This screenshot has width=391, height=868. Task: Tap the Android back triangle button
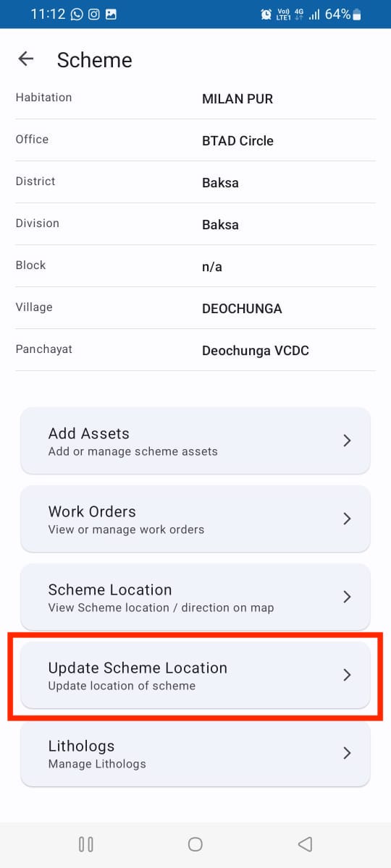(305, 844)
